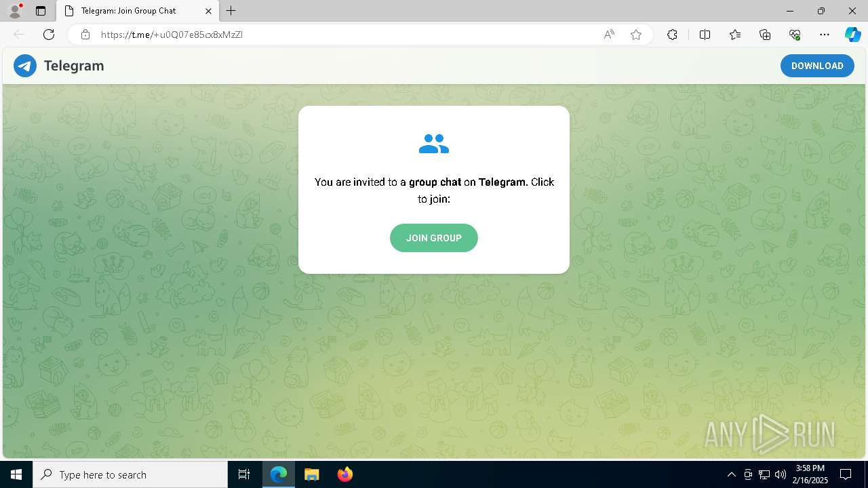Image resolution: width=868 pixels, height=488 pixels.
Task: Open Favorites list icon
Action: (735, 35)
